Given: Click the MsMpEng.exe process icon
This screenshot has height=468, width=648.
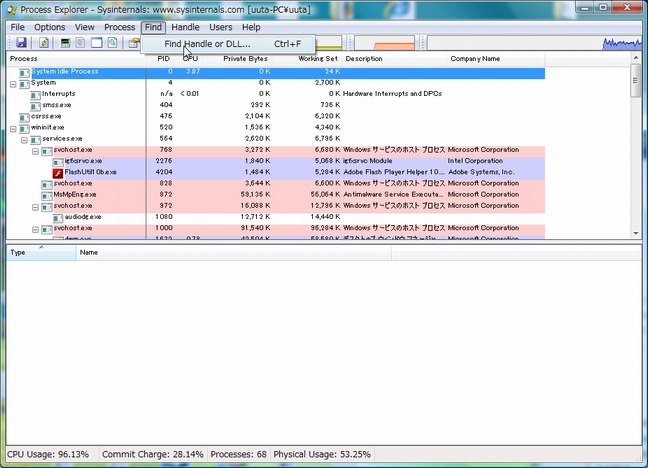Looking at the screenshot, I should tap(47, 196).
